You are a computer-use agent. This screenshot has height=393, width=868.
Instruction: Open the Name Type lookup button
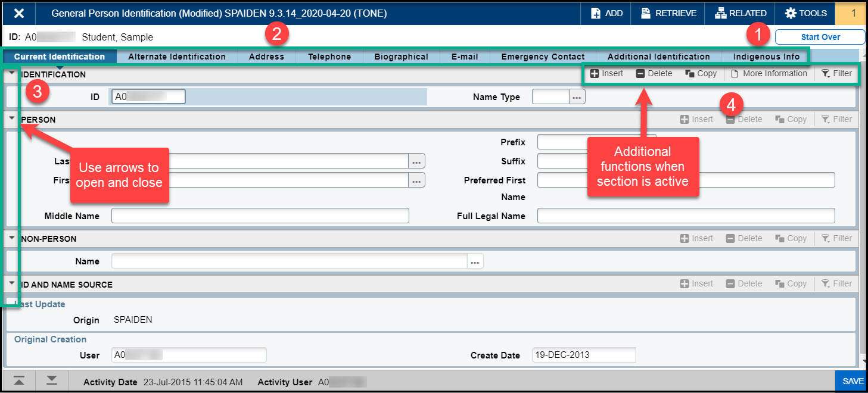pyautogui.click(x=577, y=97)
